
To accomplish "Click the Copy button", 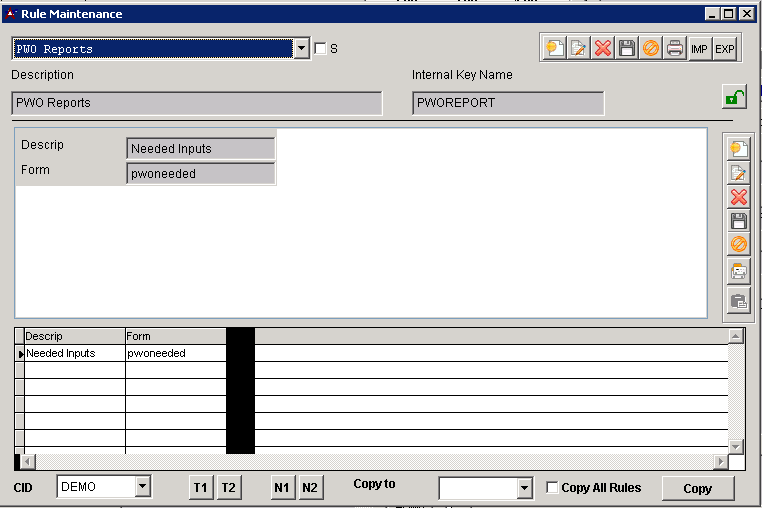I will point(697,488).
